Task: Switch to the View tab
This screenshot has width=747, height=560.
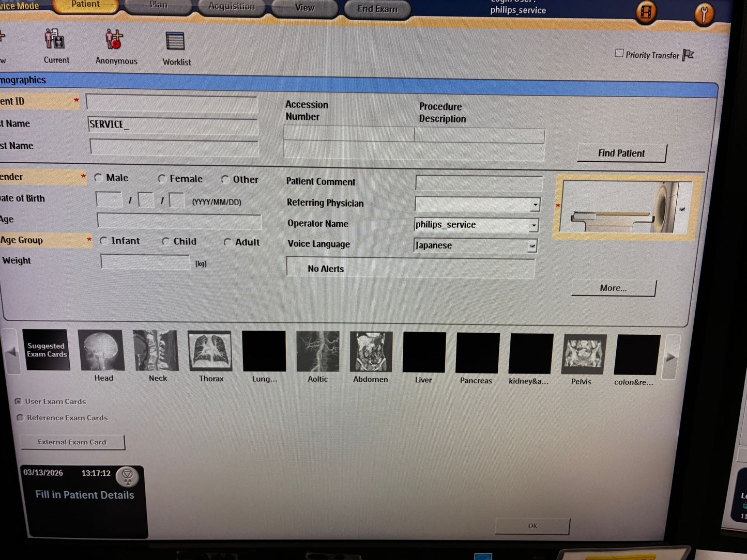Action: click(304, 8)
